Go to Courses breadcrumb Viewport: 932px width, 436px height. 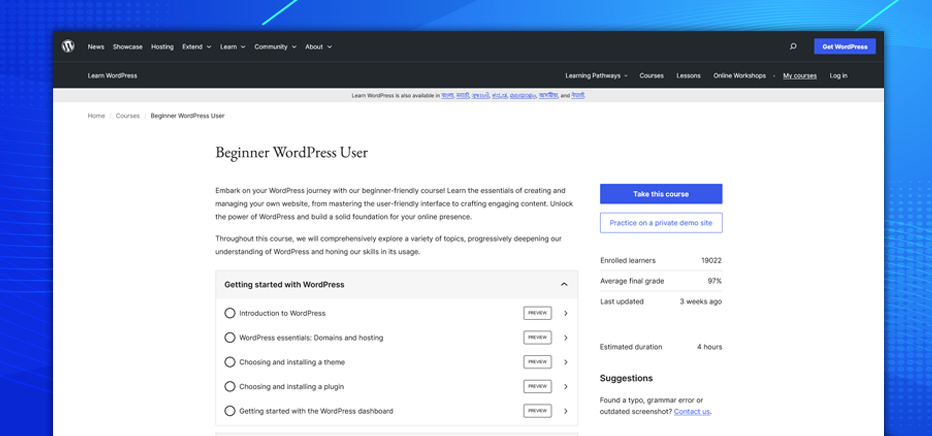[128, 116]
